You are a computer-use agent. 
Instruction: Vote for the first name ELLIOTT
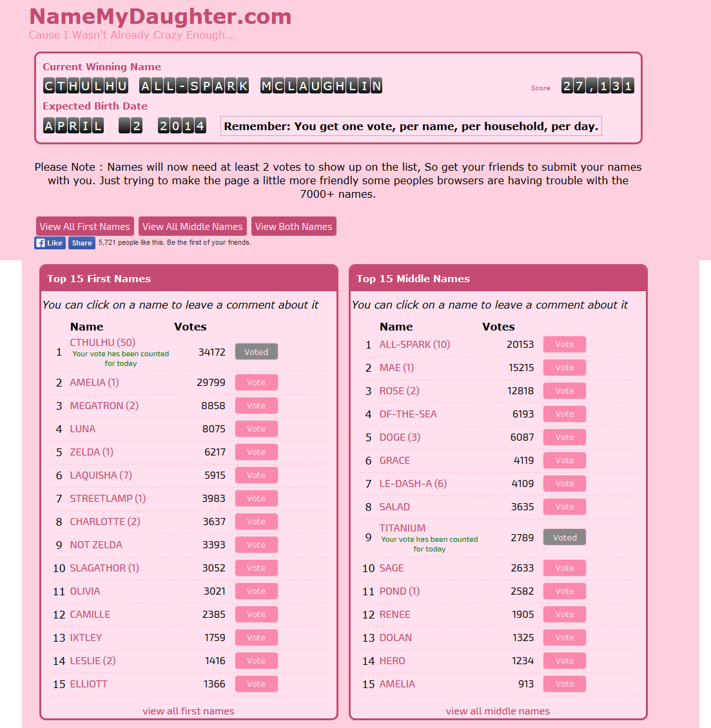click(256, 684)
